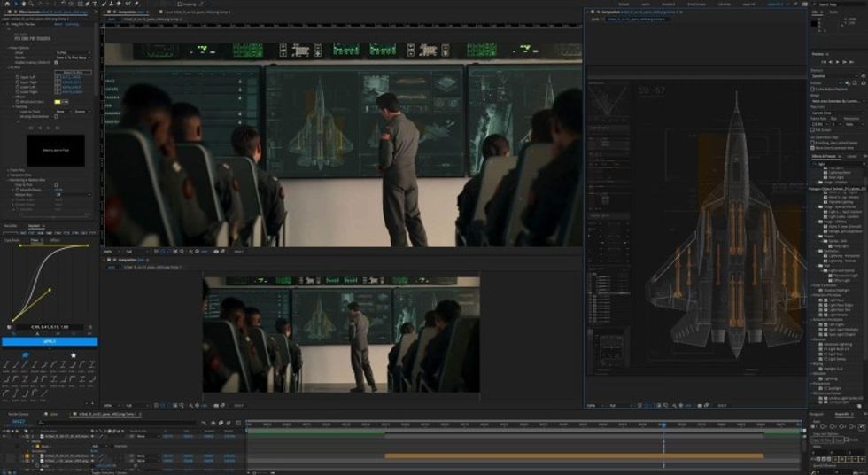Click the black color swatch in Info panel
868x475 pixels.
coord(814,24)
